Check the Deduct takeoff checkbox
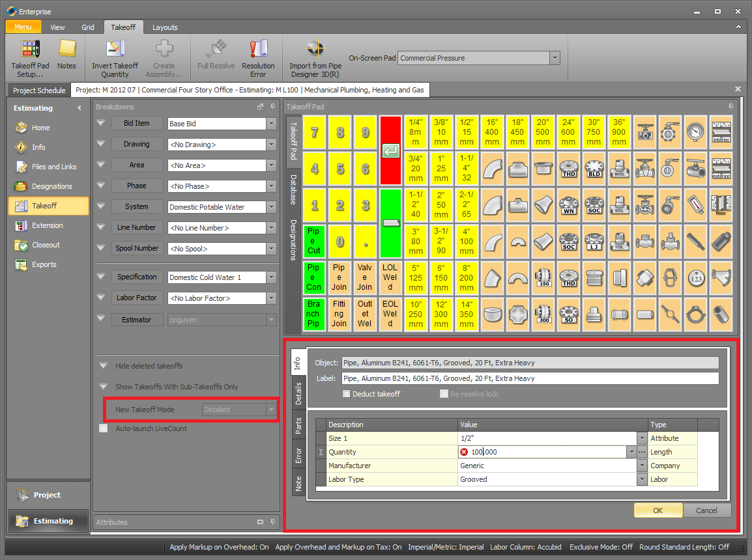 point(346,394)
